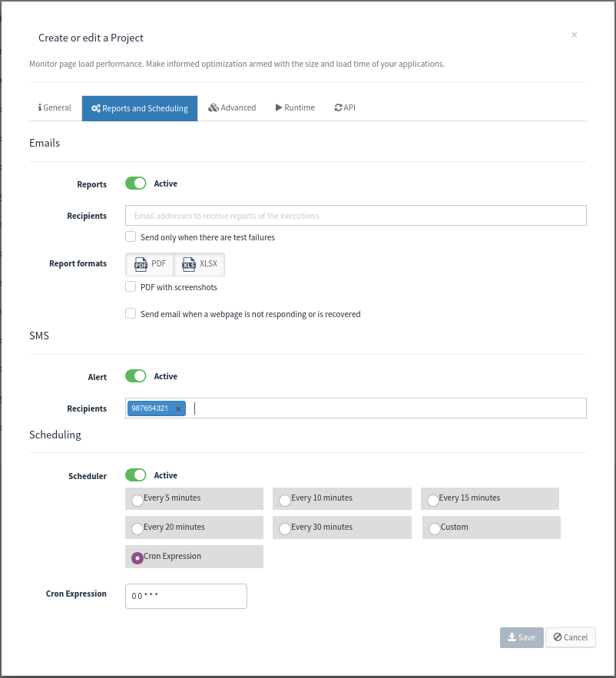Go to the Runtime tab
This screenshot has height=678, width=616.
[295, 107]
